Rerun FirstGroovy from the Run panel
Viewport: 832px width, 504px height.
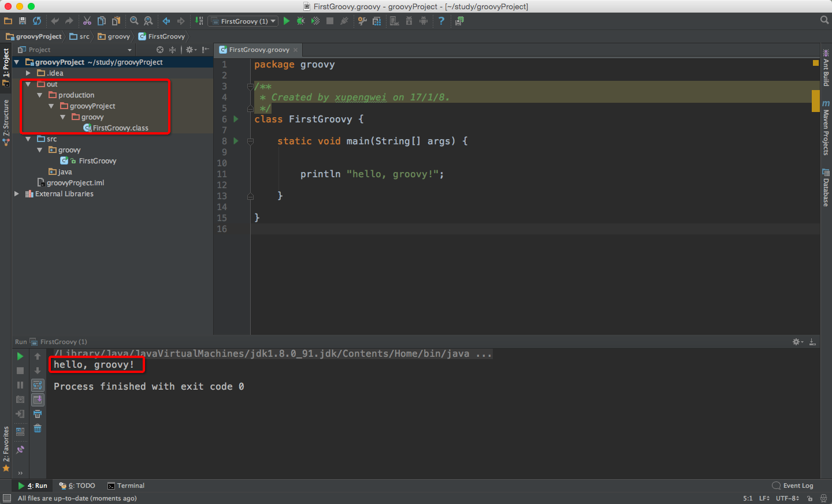[x=20, y=356]
